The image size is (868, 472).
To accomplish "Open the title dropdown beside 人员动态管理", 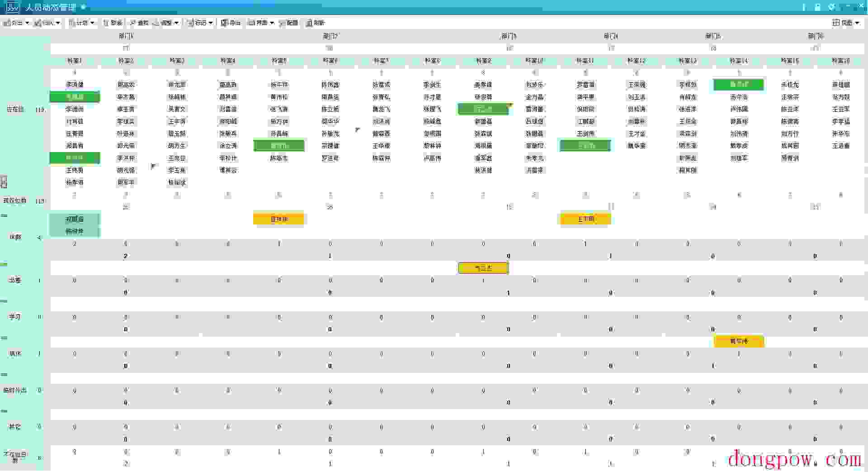I will pos(83,7).
